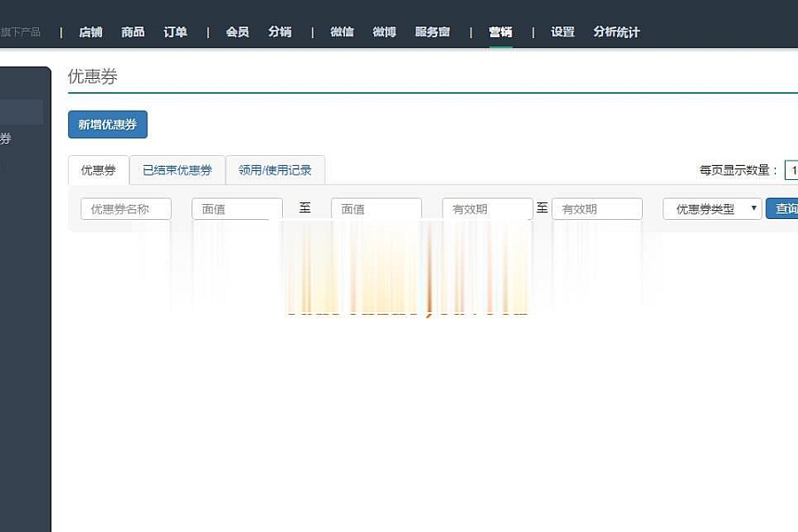Switch to the 已结束优惠券 tab
The image size is (798, 532).
[177, 170]
